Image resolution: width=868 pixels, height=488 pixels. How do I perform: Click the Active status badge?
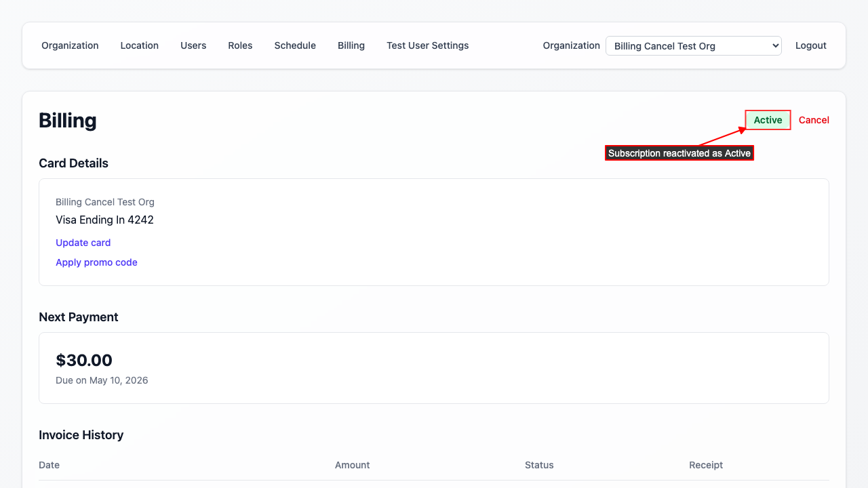[x=768, y=120]
